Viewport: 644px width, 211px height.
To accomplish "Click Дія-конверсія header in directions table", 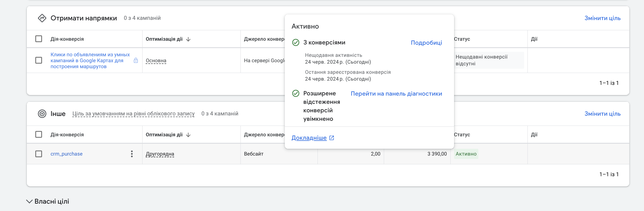I will [67, 39].
